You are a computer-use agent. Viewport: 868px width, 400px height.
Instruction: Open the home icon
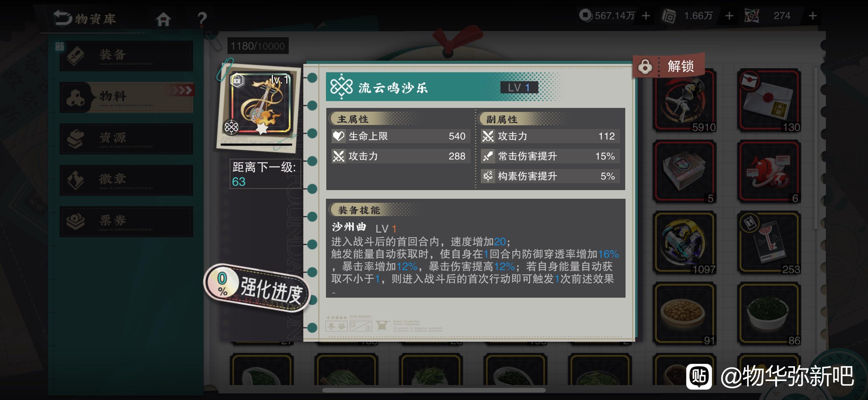click(x=163, y=19)
